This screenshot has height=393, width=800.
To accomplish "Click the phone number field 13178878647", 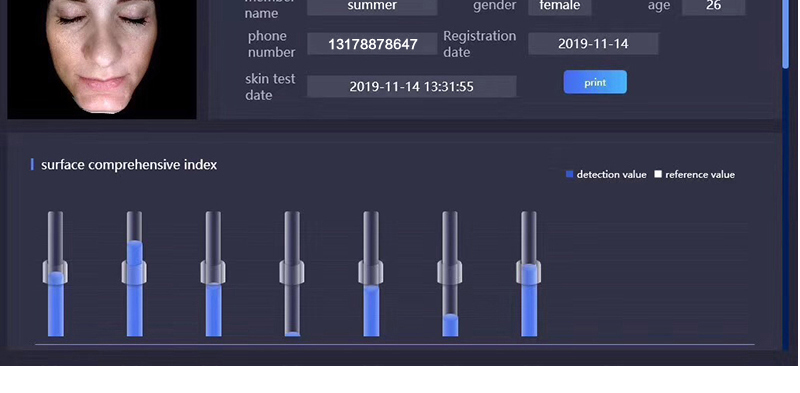I will click(372, 44).
